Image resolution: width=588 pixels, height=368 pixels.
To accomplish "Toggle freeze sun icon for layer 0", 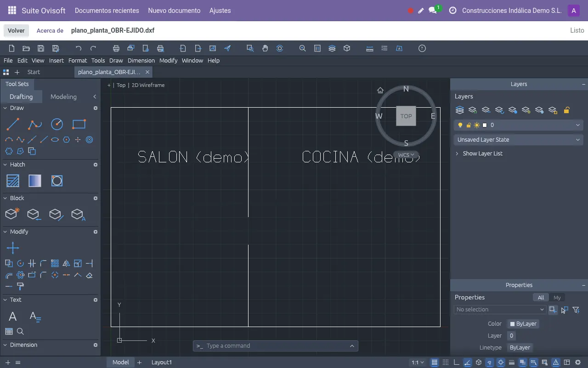I will tap(477, 125).
